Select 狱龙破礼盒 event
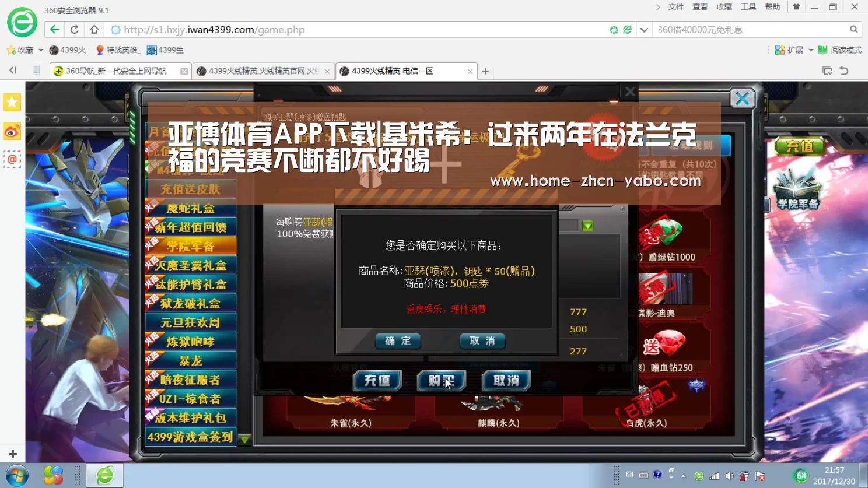Viewport: 868px width, 488px height. click(x=190, y=303)
